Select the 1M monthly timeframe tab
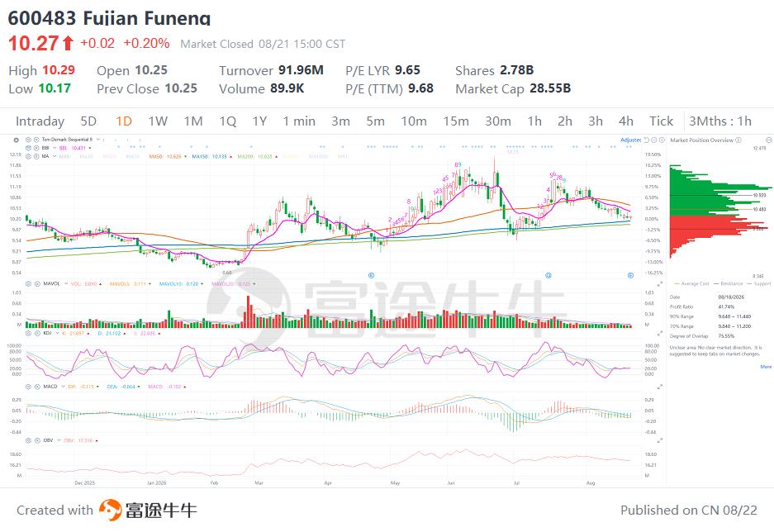 pos(193,121)
